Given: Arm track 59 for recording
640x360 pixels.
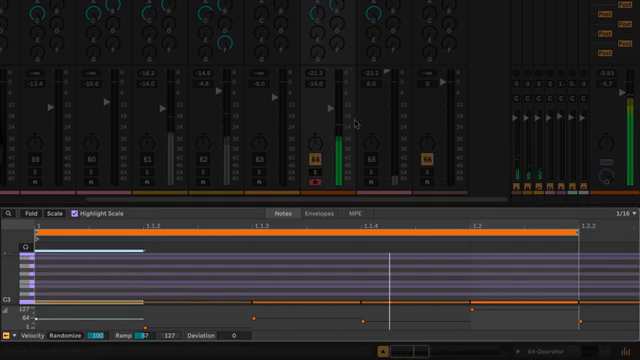Looking at the screenshot, I should coord(35,182).
